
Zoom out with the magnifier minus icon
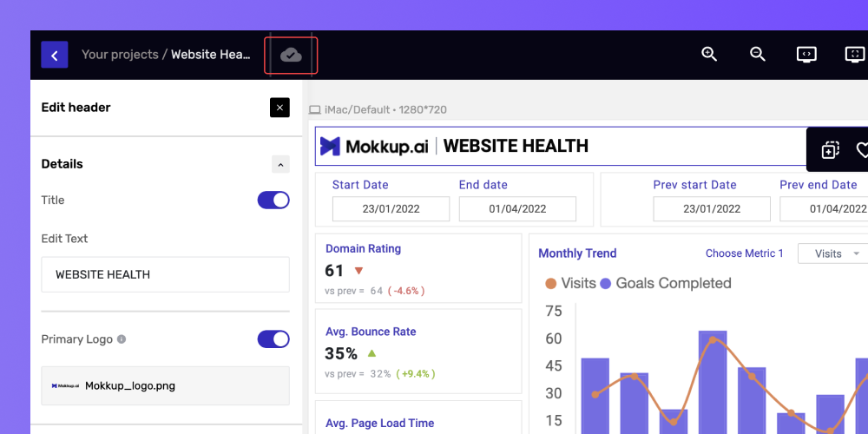click(757, 54)
